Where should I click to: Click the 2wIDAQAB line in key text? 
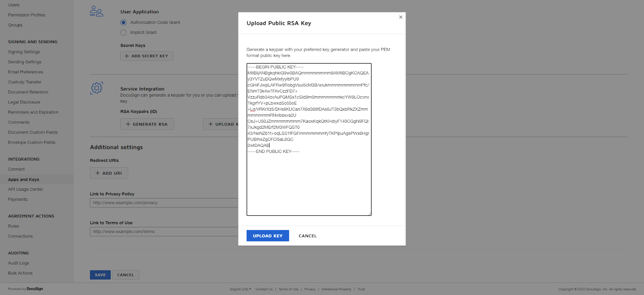coord(258,146)
